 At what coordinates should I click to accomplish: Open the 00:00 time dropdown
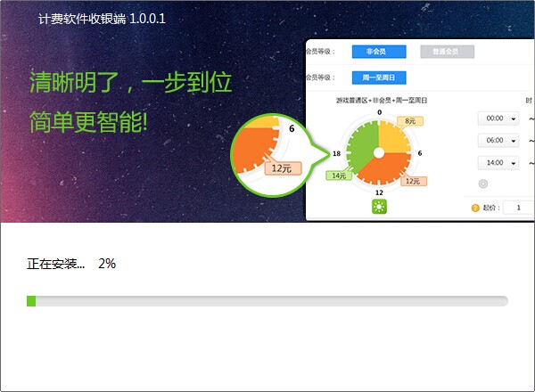point(498,118)
